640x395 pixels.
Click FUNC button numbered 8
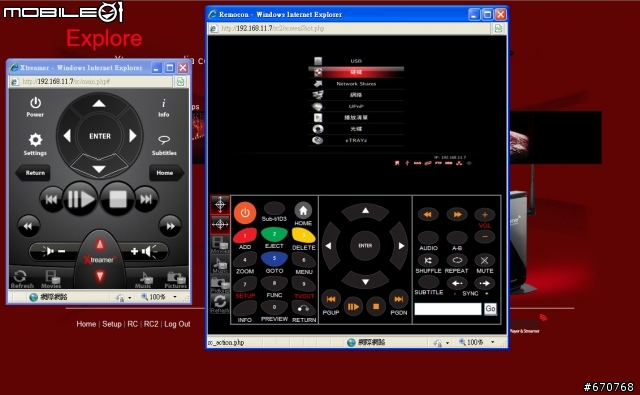click(x=274, y=283)
